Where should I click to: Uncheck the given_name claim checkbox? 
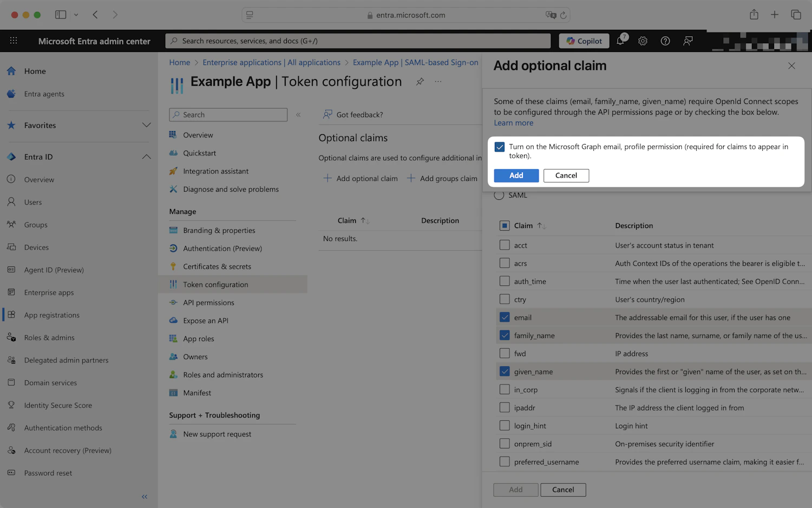pos(505,372)
